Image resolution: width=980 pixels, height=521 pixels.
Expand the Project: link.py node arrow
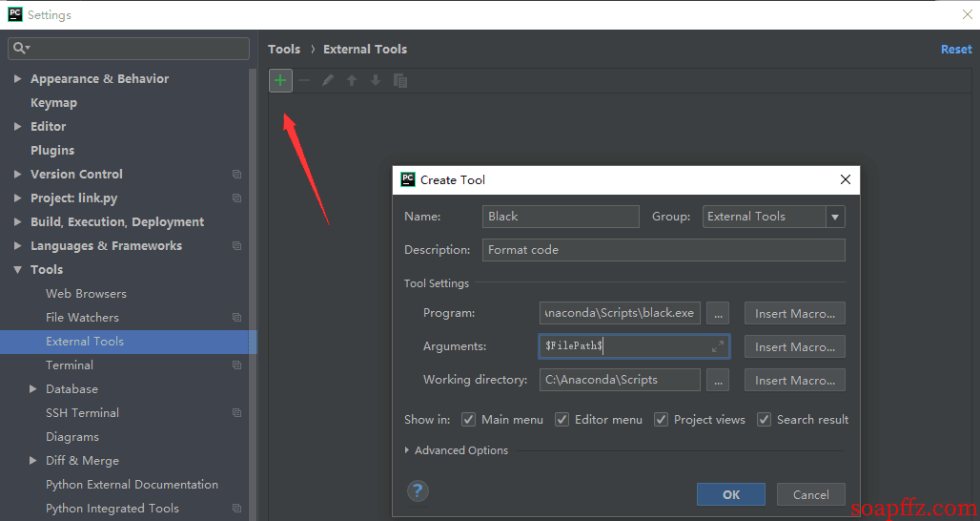(x=17, y=198)
